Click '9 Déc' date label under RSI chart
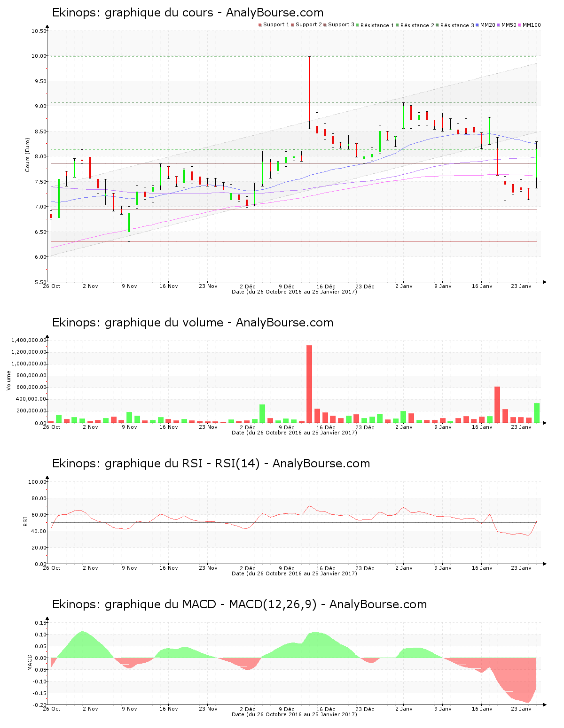Viewport: 564px width, 728px height. pos(286,568)
